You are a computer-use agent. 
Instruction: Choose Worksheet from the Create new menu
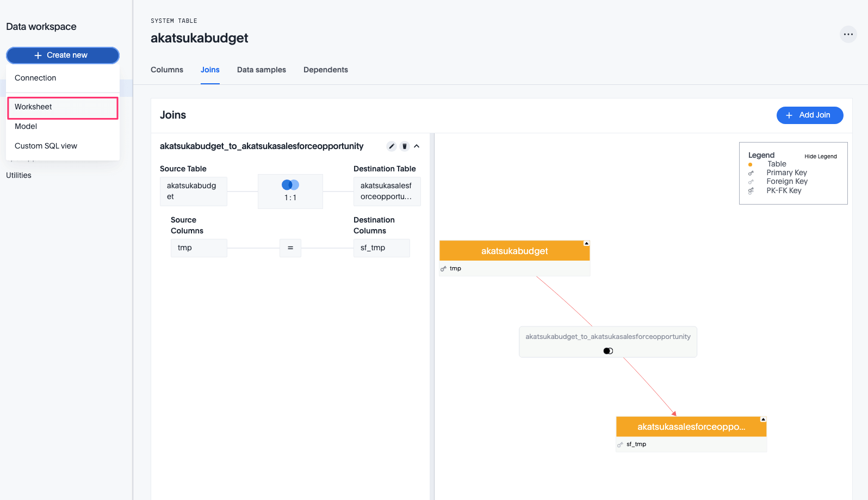click(x=63, y=107)
